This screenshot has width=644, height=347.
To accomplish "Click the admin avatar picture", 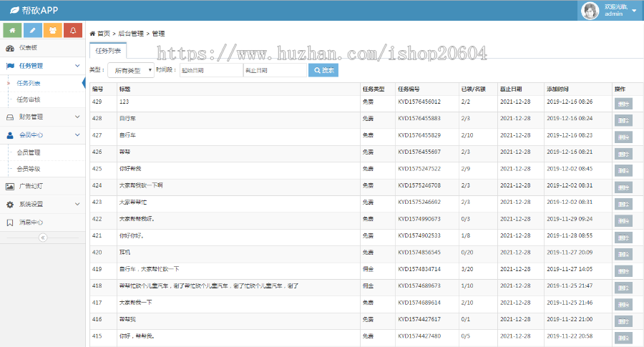I will pos(590,11).
